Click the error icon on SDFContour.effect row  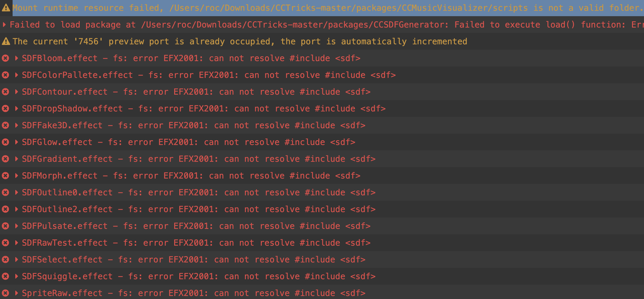(5, 92)
